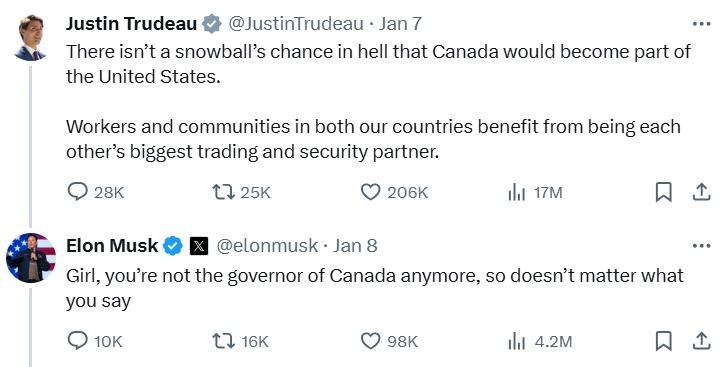This screenshot has width=727, height=367.
Task: Reply to Justin Trudeau's tweet
Action: (77, 192)
